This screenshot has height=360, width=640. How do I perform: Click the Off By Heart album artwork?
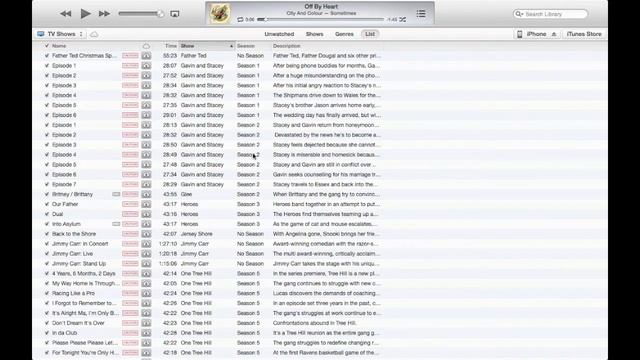pos(220,13)
